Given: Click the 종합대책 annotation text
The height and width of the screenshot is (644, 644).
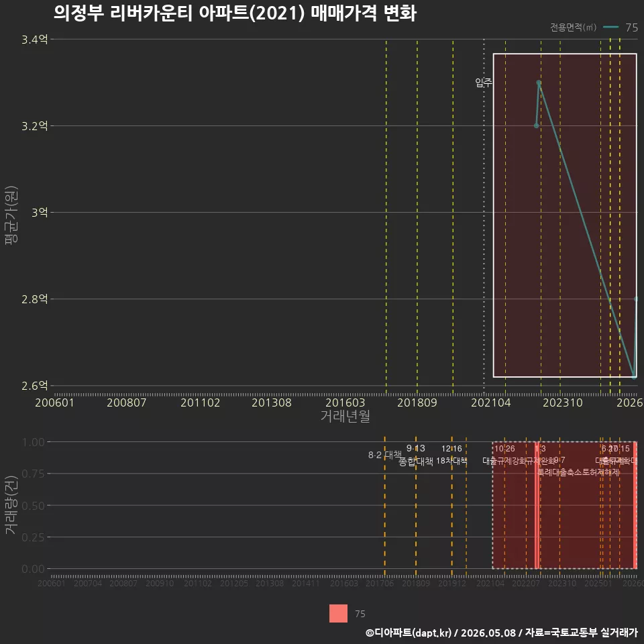Looking at the screenshot, I should coord(416,462).
